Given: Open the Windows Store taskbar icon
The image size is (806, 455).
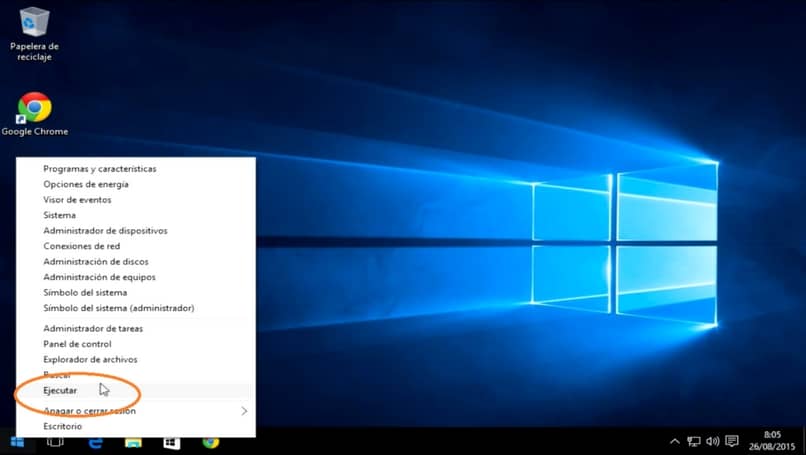Looking at the screenshot, I should tap(172, 443).
